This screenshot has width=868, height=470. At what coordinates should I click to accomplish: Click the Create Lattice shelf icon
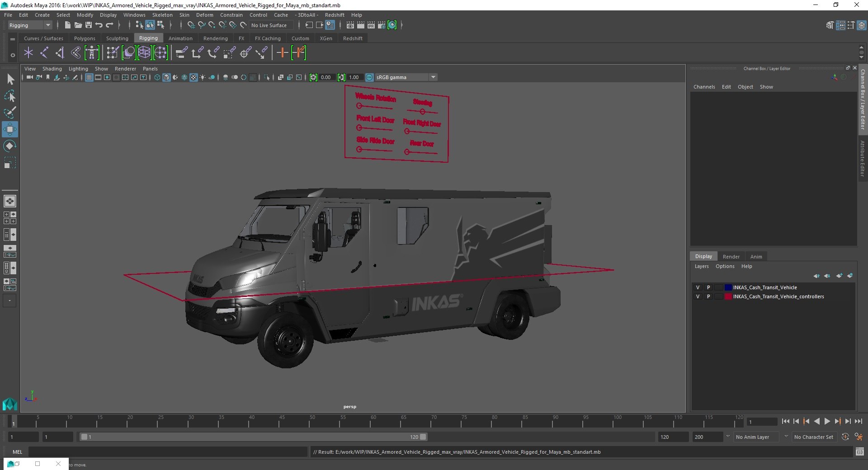tap(145, 53)
